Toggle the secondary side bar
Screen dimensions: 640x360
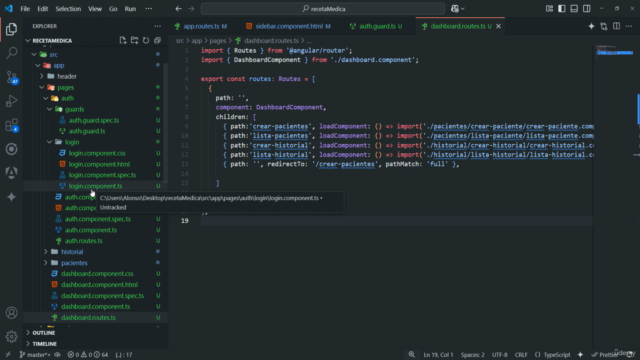click(x=587, y=9)
